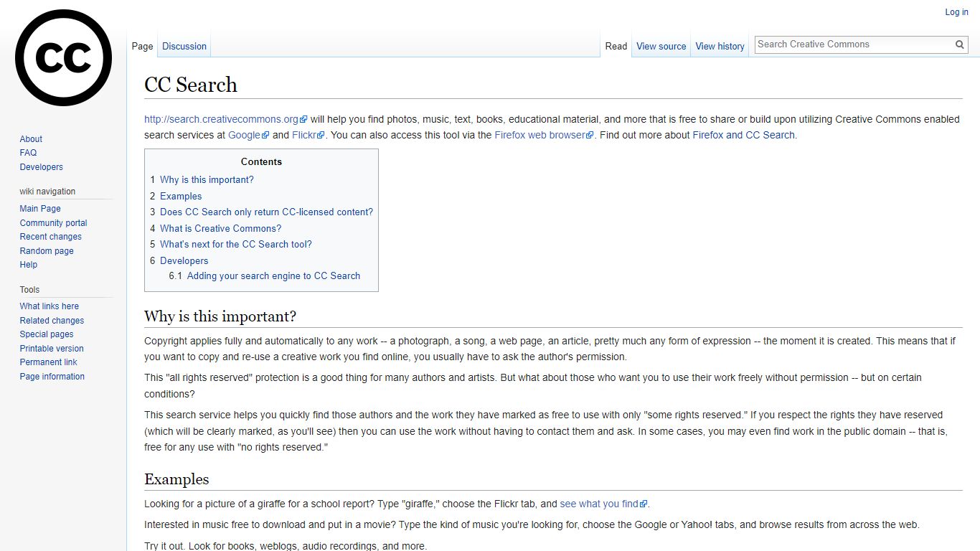980x551 pixels.
Task: Click the search magnifier icon
Action: (960, 44)
